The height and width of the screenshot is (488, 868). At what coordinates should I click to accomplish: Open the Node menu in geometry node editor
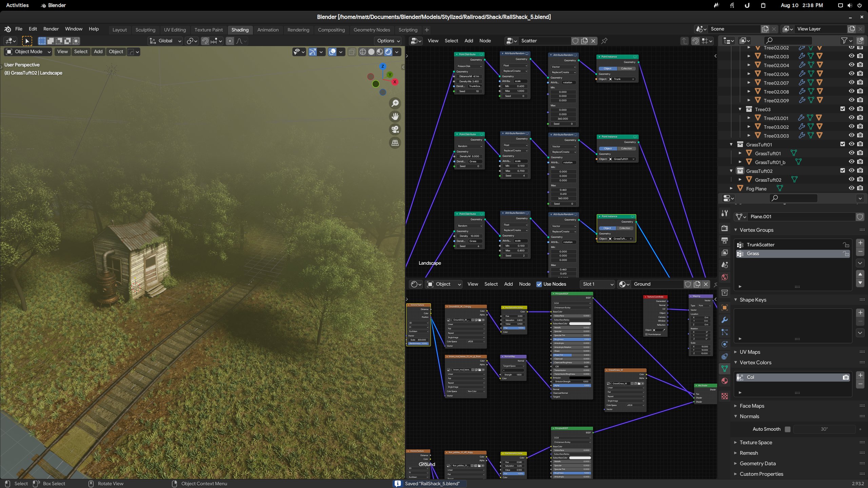pyautogui.click(x=485, y=41)
